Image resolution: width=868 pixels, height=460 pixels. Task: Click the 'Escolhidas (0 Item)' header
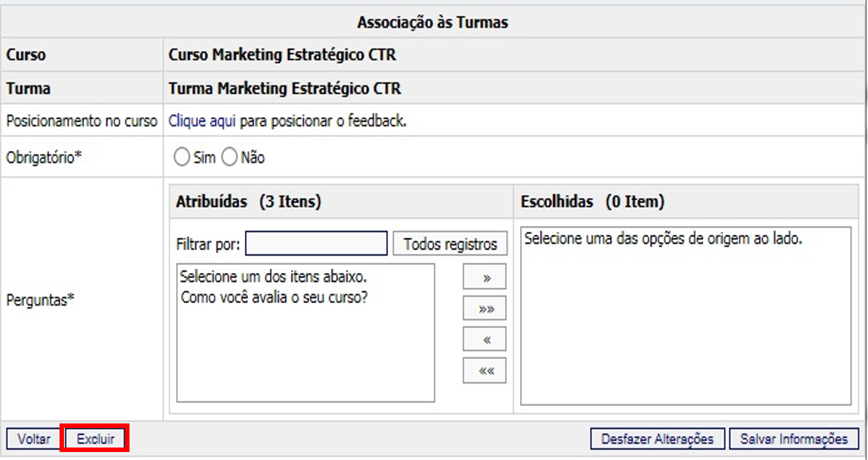click(592, 202)
